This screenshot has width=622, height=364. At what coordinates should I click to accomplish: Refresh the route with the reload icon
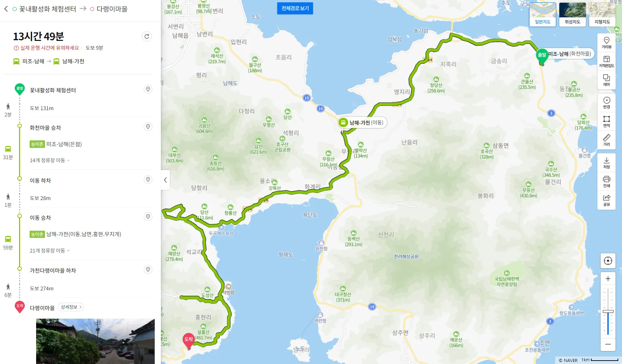(147, 36)
